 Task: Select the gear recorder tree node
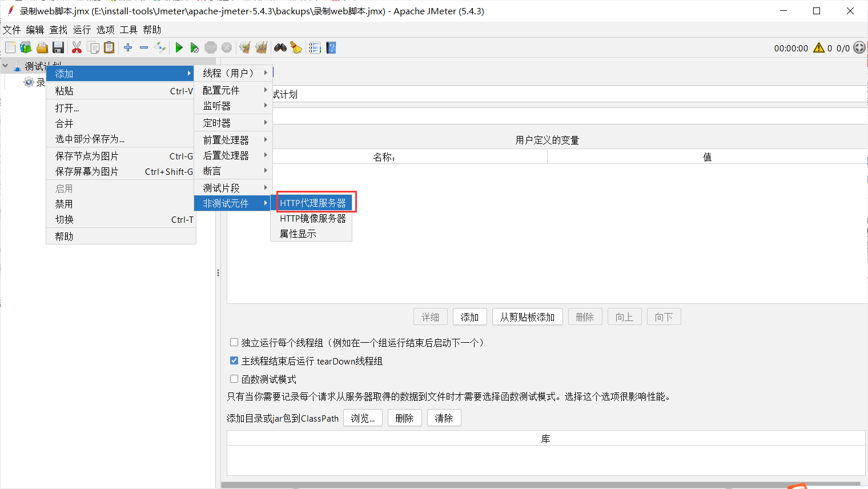[29, 82]
